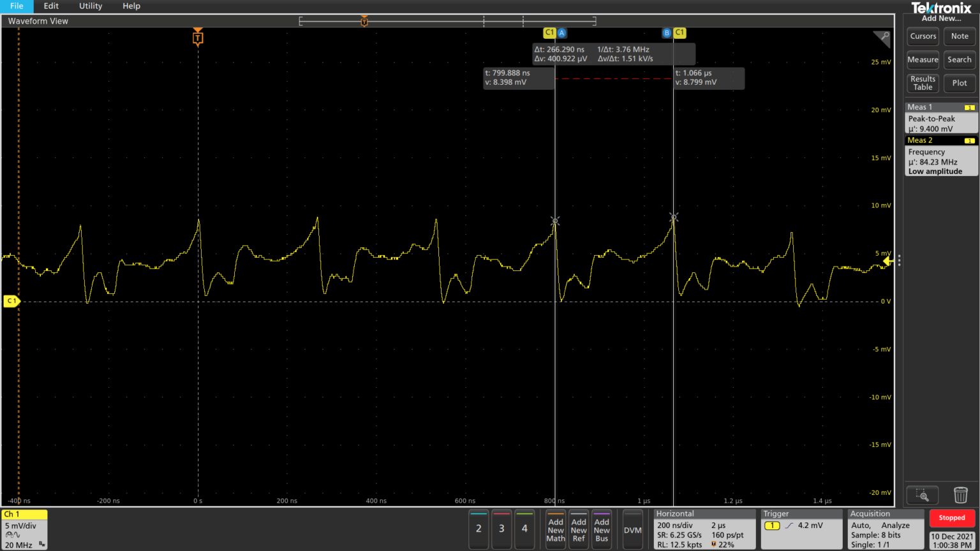
Task: Open the Utility menu
Action: click(91, 6)
